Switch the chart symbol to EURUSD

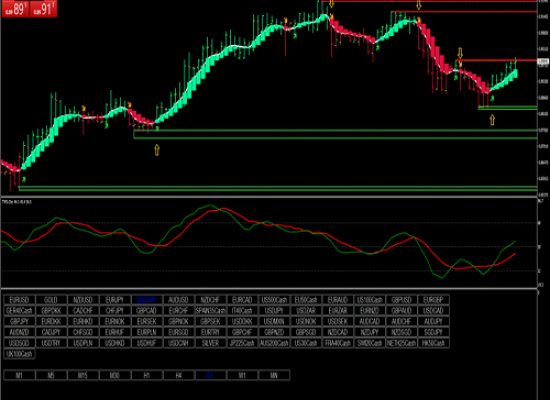pos(19,300)
